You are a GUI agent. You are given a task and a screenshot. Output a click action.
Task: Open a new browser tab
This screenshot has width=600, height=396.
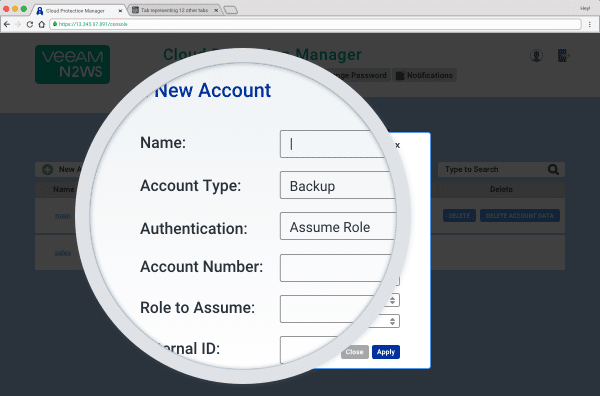pyautogui.click(x=231, y=10)
